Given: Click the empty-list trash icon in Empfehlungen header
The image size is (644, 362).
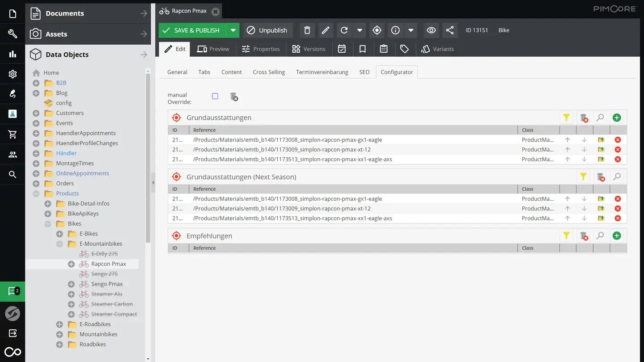Looking at the screenshot, I should pos(584,236).
